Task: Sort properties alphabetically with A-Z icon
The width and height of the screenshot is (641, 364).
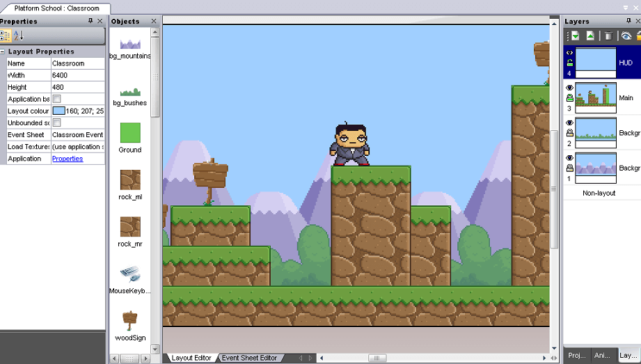Action: (18, 36)
